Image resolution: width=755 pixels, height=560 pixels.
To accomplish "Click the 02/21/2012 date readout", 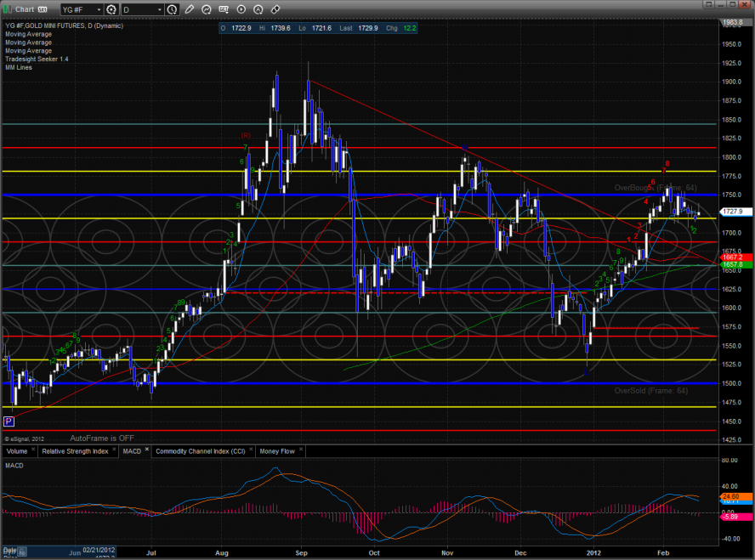I will tap(99, 550).
